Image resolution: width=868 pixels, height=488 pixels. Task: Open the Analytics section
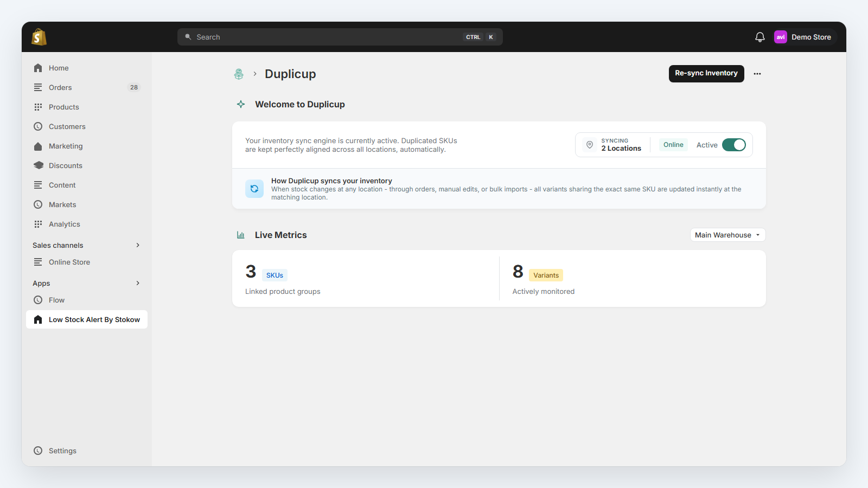click(87, 224)
